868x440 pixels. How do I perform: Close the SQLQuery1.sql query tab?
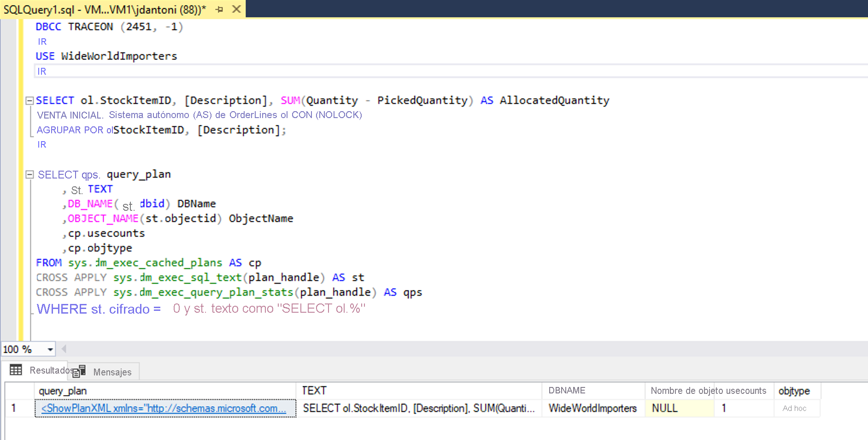236,9
